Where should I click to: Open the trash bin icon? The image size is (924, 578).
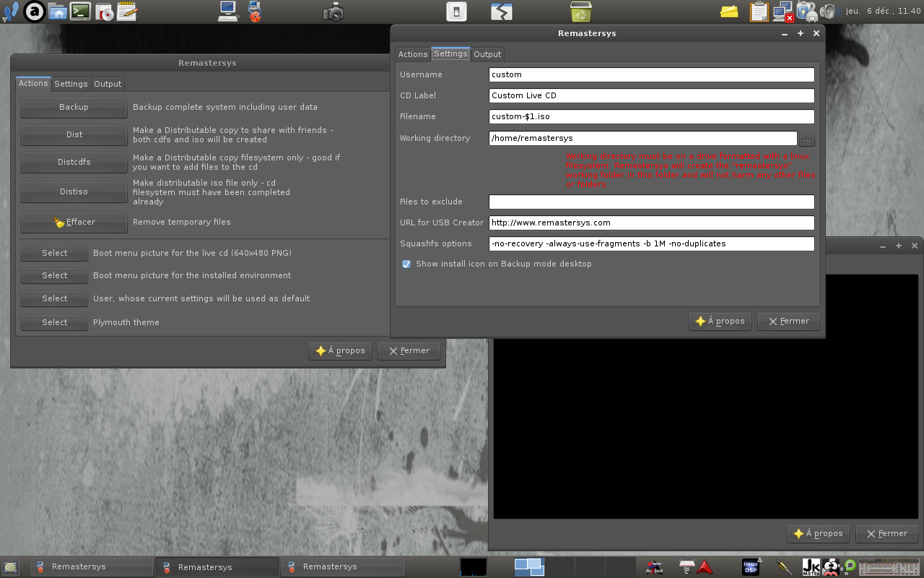coord(580,12)
